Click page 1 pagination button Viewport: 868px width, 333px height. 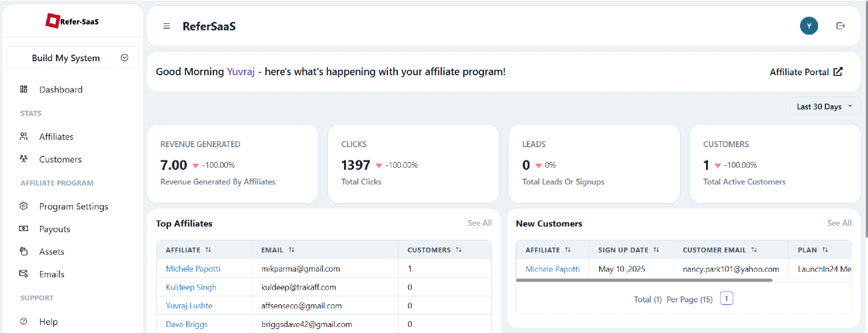[727, 298]
